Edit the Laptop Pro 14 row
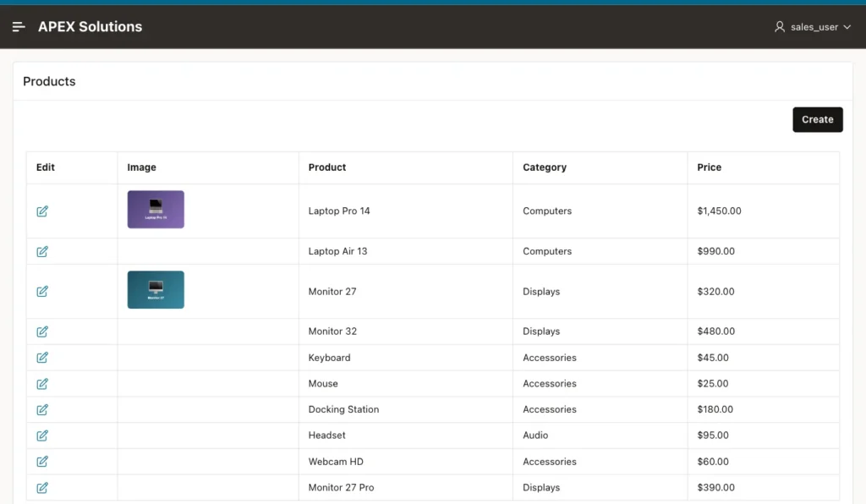 click(42, 211)
